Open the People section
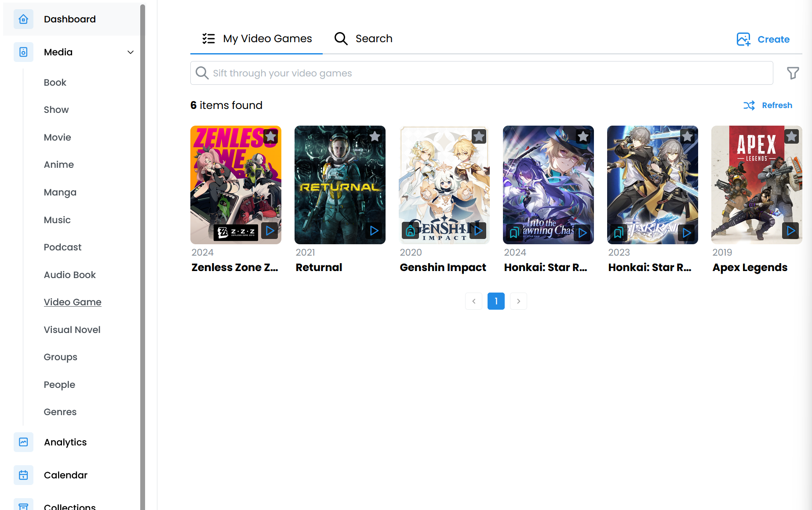 tap(59, 385)
